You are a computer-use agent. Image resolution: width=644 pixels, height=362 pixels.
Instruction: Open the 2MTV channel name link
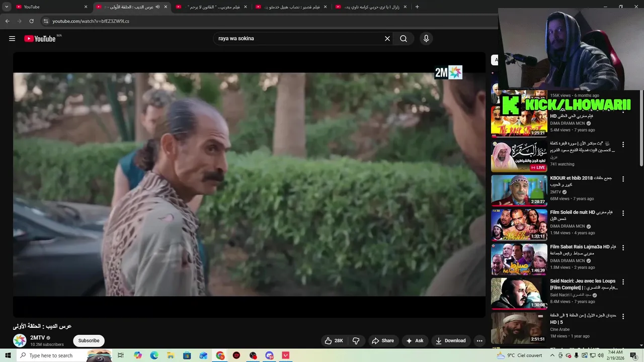(x=37, y=338)
